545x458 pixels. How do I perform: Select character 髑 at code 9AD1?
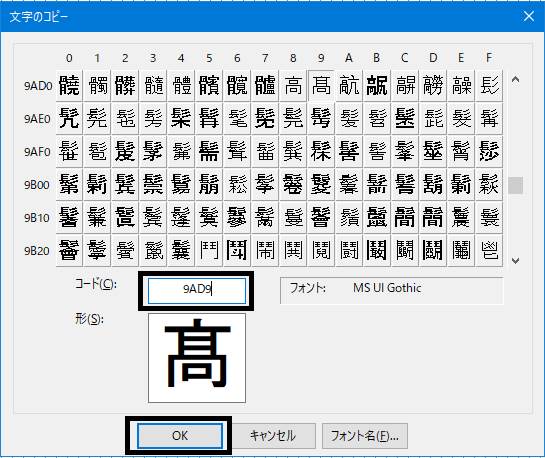pos(97,85)
